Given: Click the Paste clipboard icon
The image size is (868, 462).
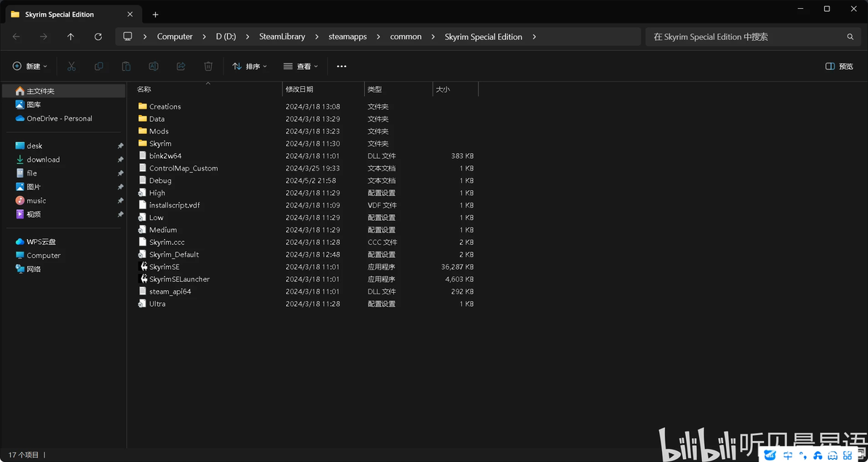Looking at the screenshot, I should click(126, 66).
